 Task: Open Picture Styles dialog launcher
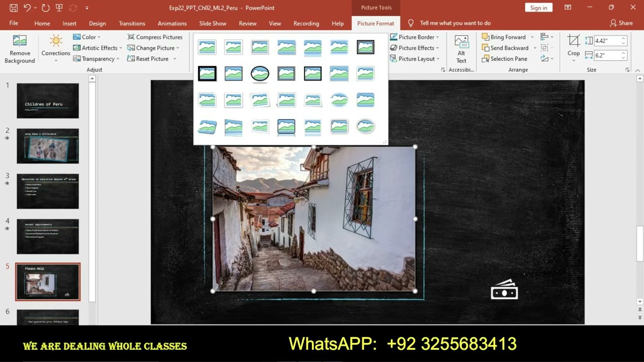[x=443, y=70]
